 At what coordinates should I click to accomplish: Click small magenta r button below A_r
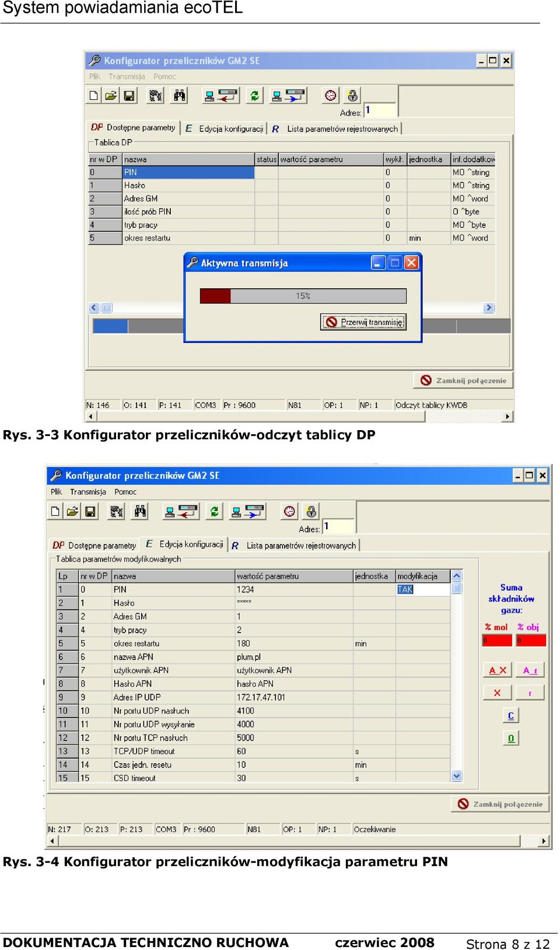click(x=530, y=693)
